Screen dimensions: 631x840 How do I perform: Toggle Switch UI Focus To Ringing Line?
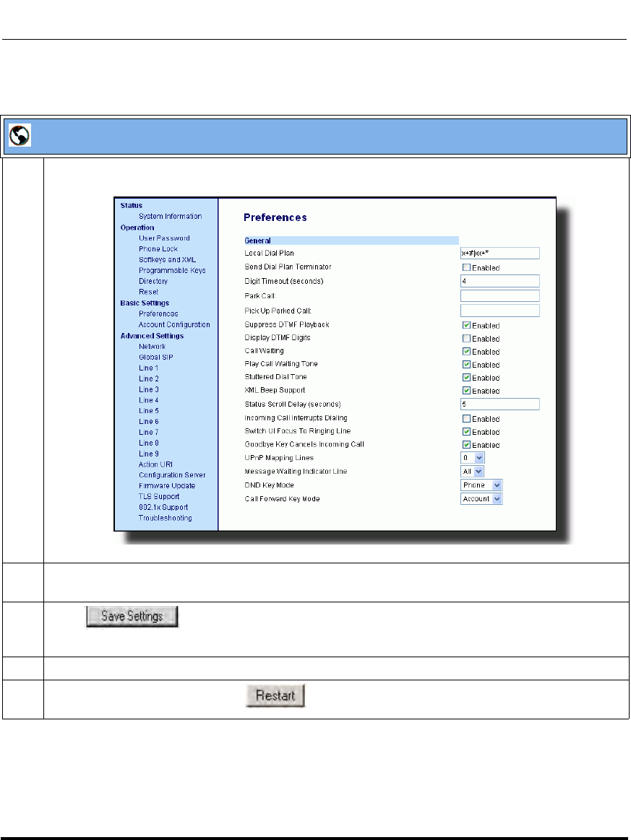tap(466, 432)
